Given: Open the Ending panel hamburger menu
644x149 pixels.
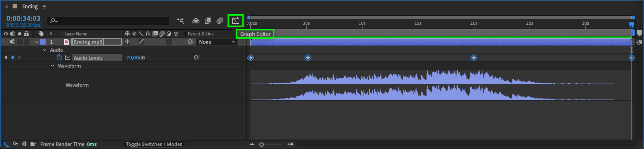Looking at the screenshot, I should point(44,6).
